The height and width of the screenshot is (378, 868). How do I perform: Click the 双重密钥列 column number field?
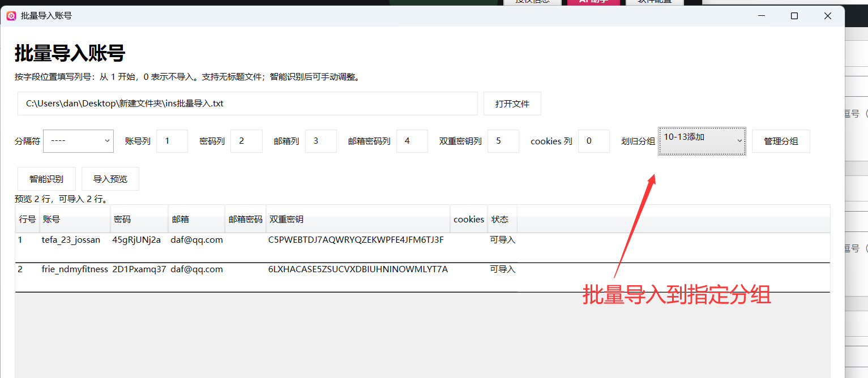[503, 141]
